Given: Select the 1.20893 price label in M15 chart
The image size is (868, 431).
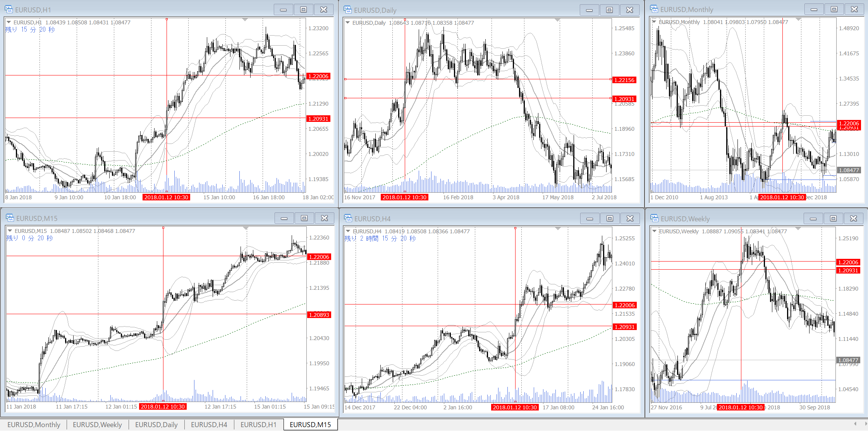Looking at the screenshot, I should point(319,315).
